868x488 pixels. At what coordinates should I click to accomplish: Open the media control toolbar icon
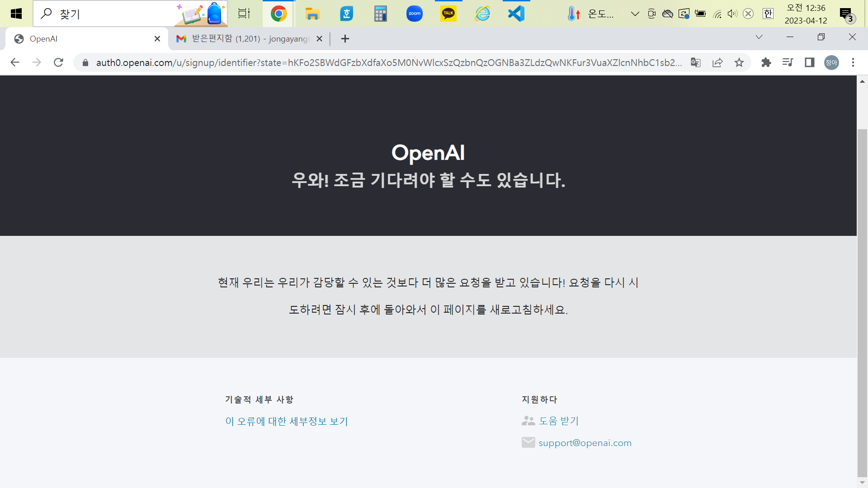788,62
